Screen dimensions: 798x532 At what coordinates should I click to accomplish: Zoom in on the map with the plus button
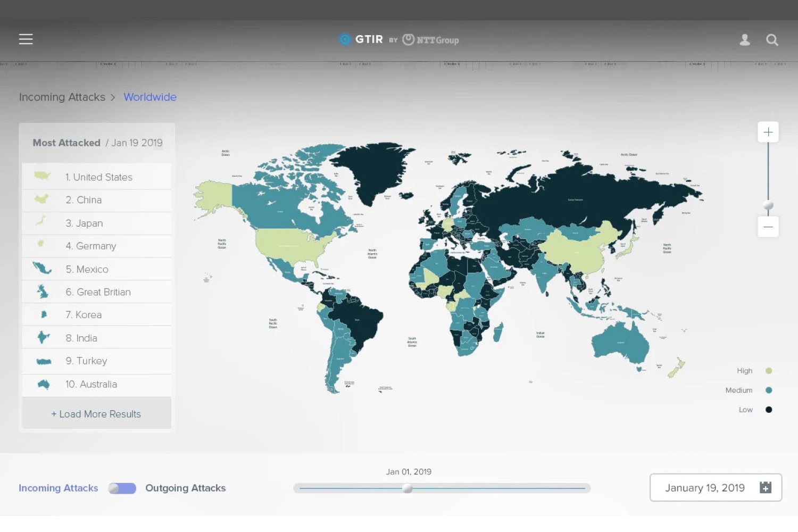pos(768,131)
